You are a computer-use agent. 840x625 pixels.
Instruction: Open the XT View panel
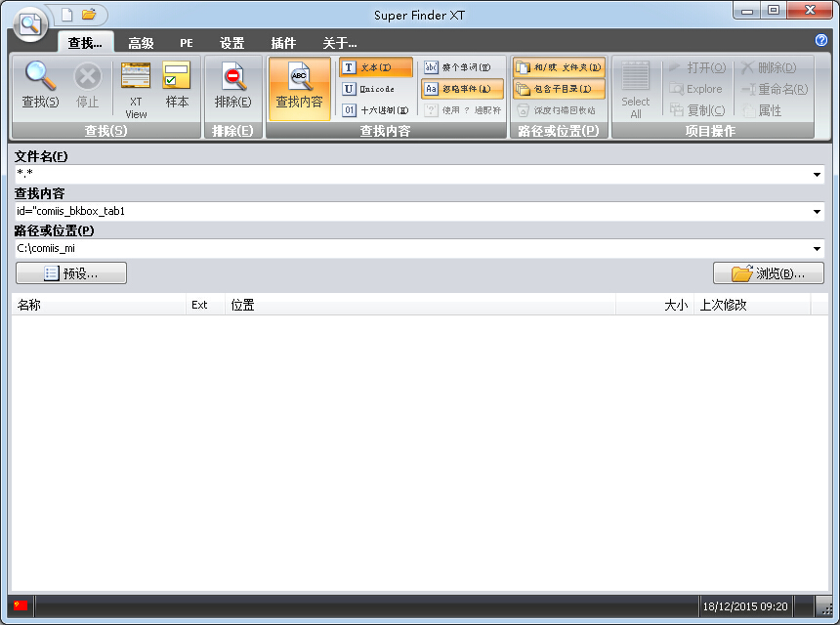tap(135, 86)
